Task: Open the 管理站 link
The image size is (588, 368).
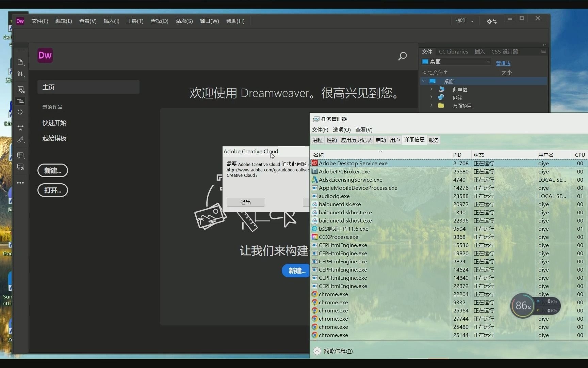Action: pos(503,63)
